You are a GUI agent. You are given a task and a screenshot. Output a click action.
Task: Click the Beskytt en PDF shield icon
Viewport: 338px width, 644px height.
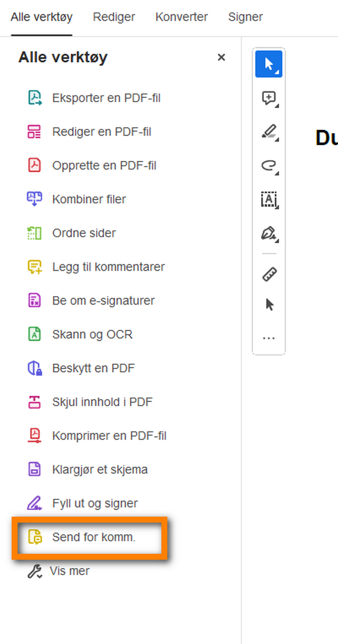35,368
